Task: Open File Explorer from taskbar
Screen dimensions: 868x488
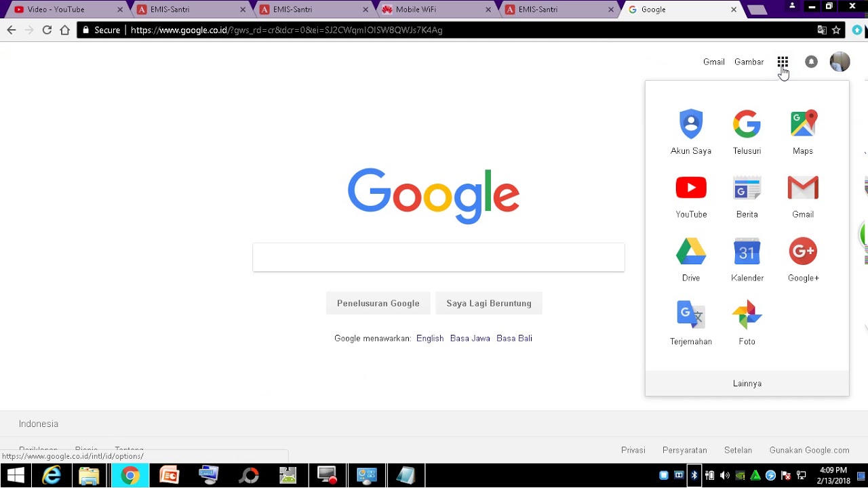Action: click(90, 476)
